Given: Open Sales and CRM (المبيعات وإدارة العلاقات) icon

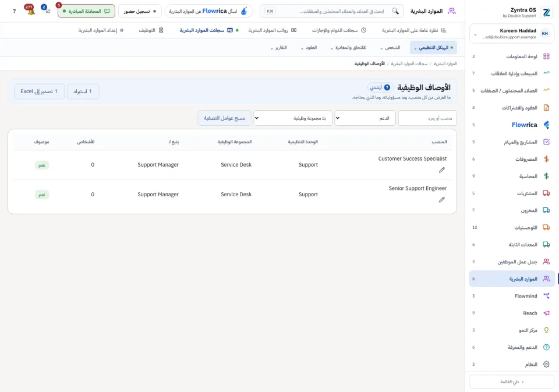Looking at the screenshot, I should [x=546, y=73].
